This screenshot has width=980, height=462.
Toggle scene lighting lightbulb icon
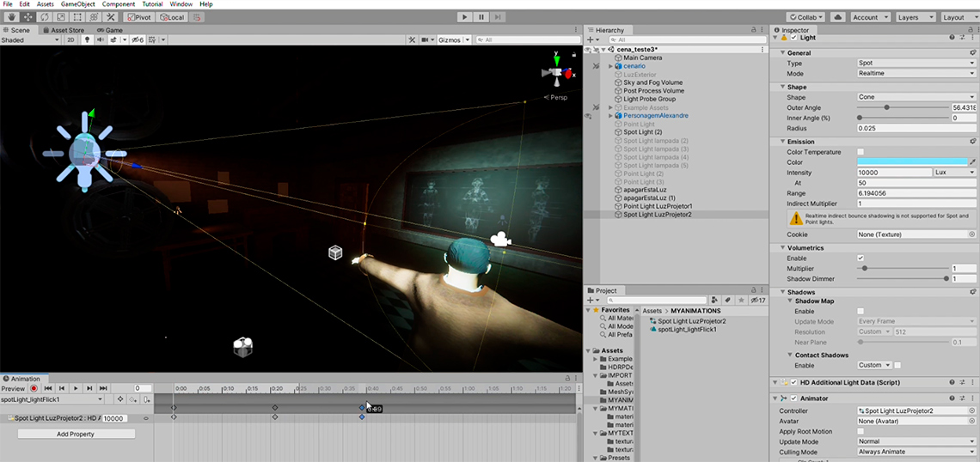pyautogui.click(x=87, y=40)
